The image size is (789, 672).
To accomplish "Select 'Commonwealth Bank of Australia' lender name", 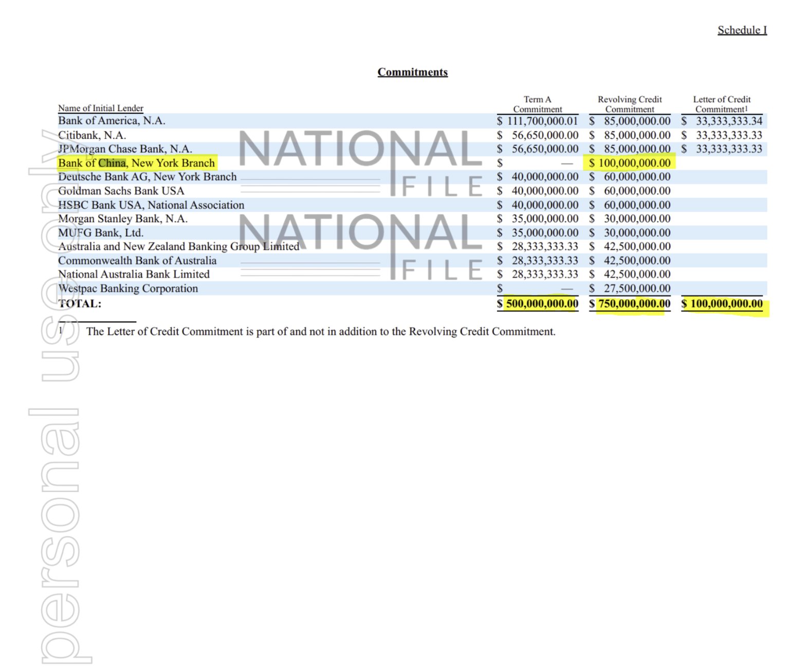I will pyautogui.click(x=137, y=260).
